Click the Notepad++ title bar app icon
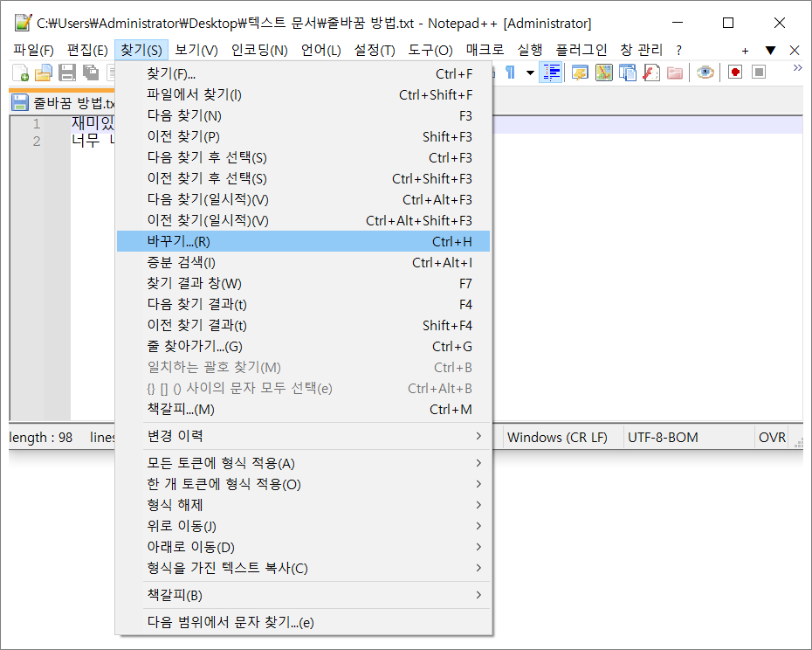Screen dimensions: 812x650 tap(23, 23)
